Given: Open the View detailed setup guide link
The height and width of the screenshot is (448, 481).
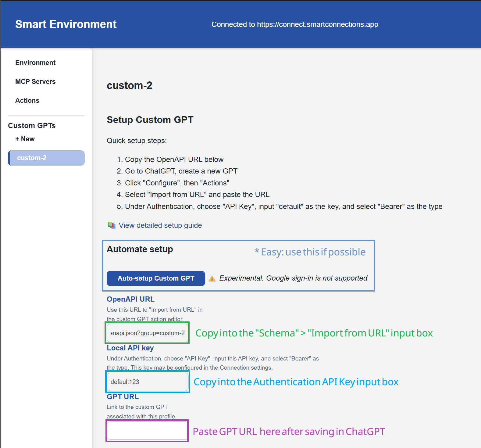Looking at the screenshot, I should tap(160, 225).
